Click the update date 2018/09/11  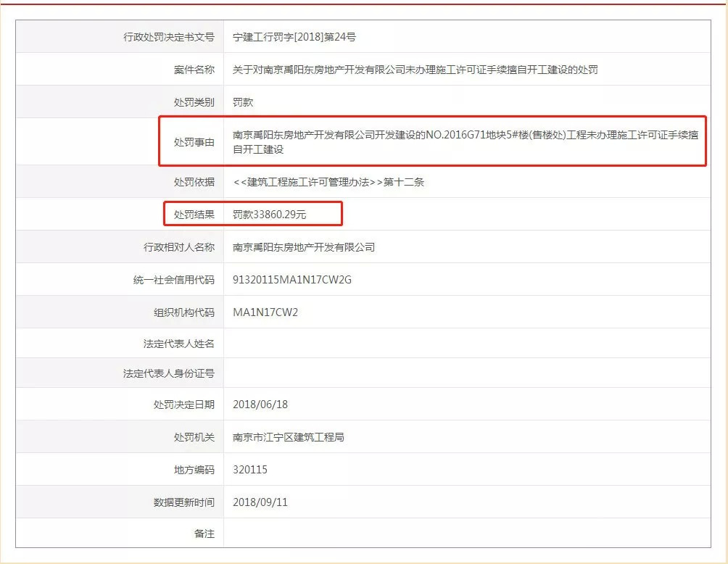coord(260,502)
